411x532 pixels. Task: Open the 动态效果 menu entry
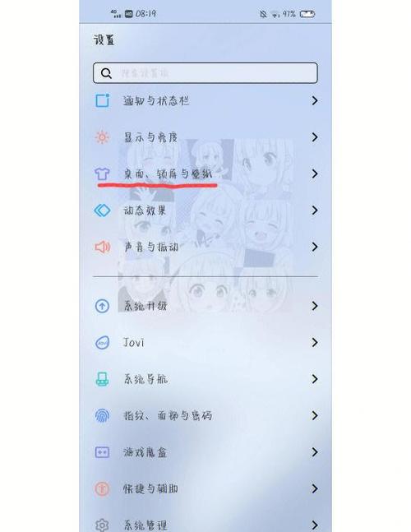click(x=205, y=210)
